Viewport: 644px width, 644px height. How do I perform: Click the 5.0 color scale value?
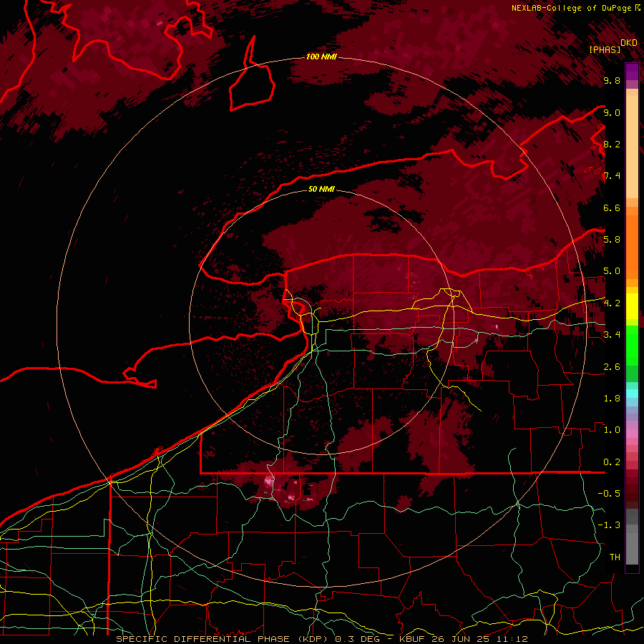click(612, 271)
